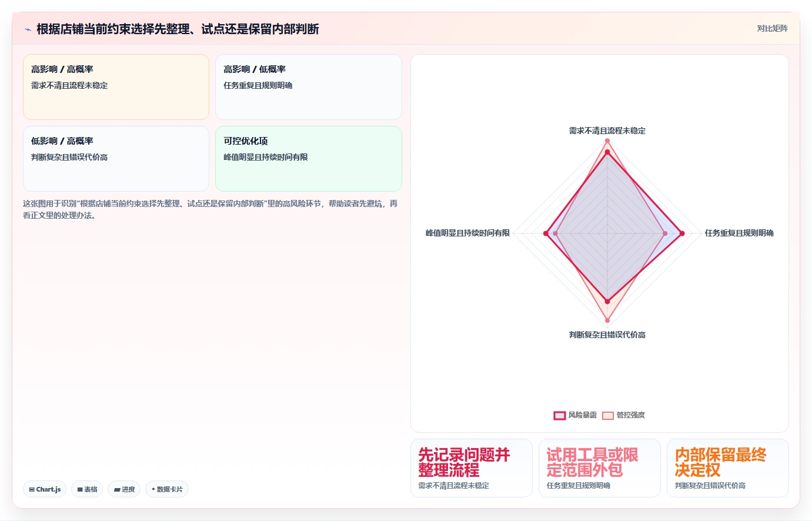The image size is (812, 521).
Task: Click the bottom pink radar point on 判断复杂 axis
Action: 607,320
